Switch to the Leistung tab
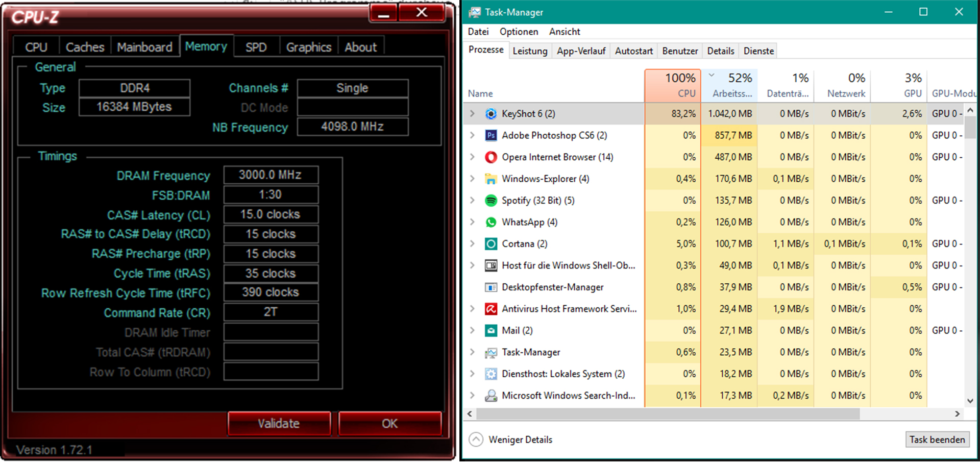 [530, 51]
